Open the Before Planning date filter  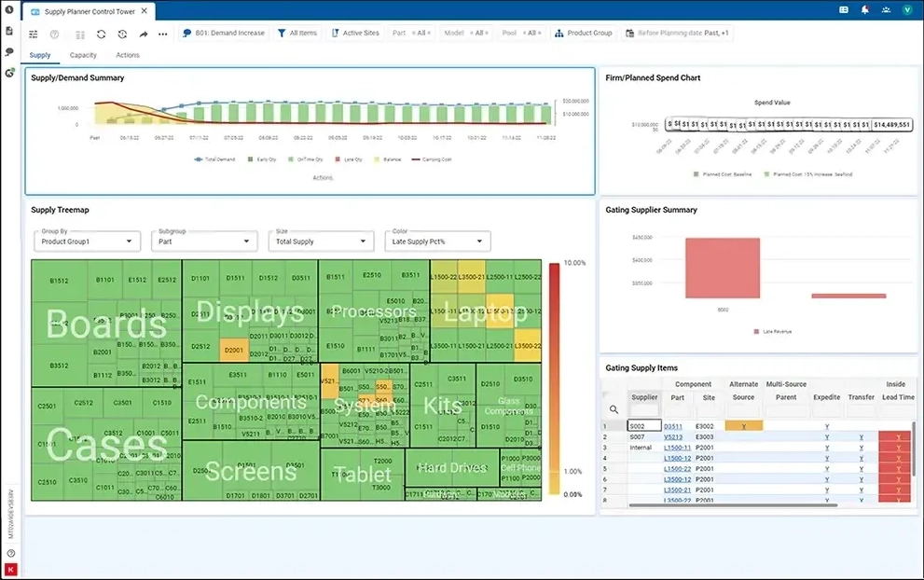[677, 33]
